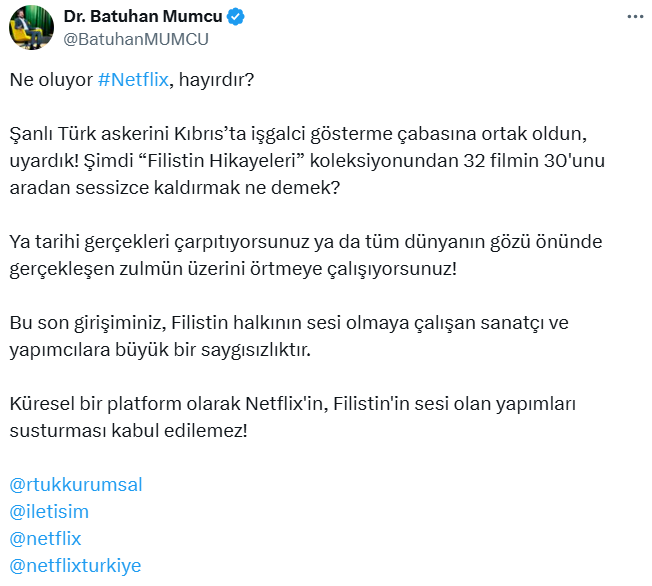Open the tweet's more options ellipsis menu
Screen dimensions: 652x586
point(635,17)
